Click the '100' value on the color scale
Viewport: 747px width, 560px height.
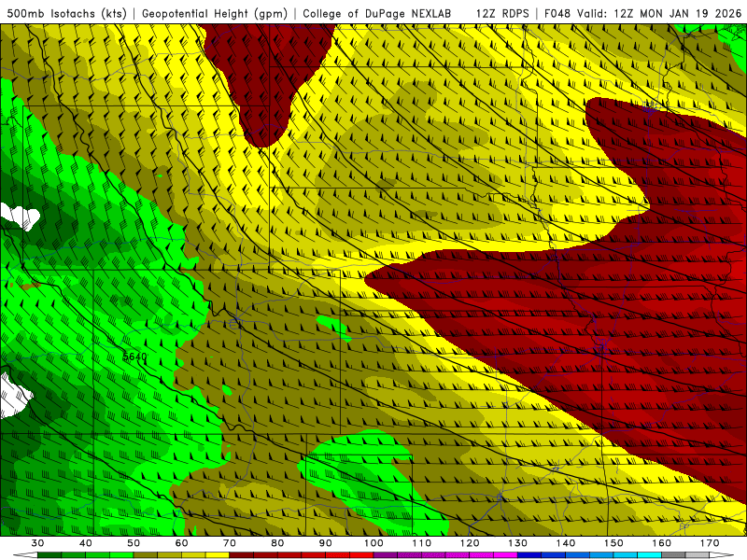pos(373,543)
